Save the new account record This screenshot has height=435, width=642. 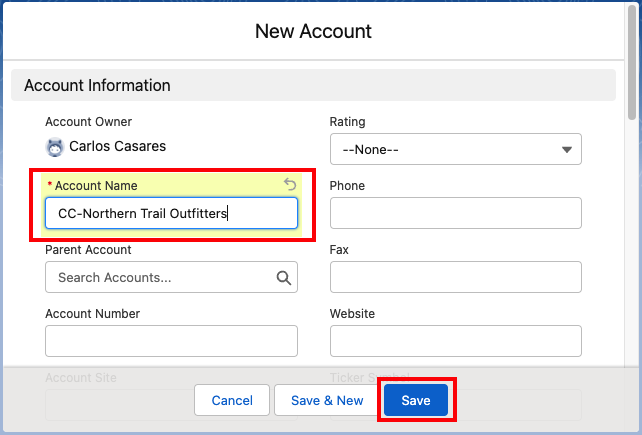click(x=416, y=400)
